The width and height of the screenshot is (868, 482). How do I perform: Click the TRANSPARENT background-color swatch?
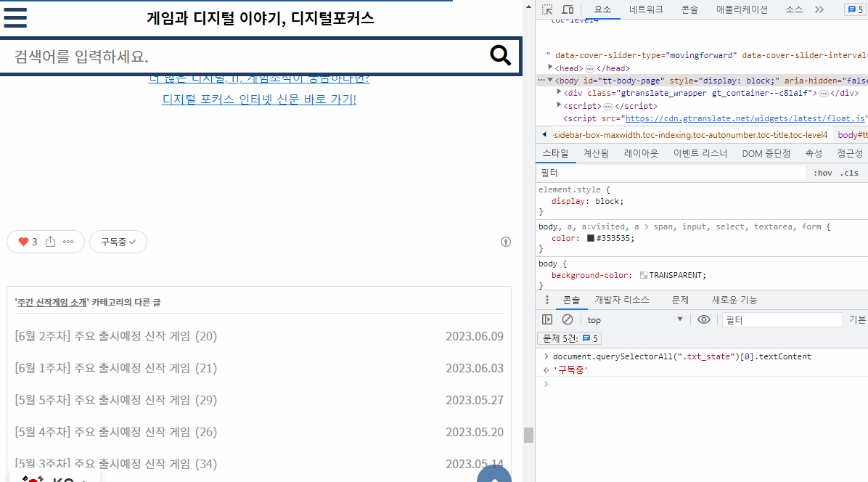pos(643,275)
